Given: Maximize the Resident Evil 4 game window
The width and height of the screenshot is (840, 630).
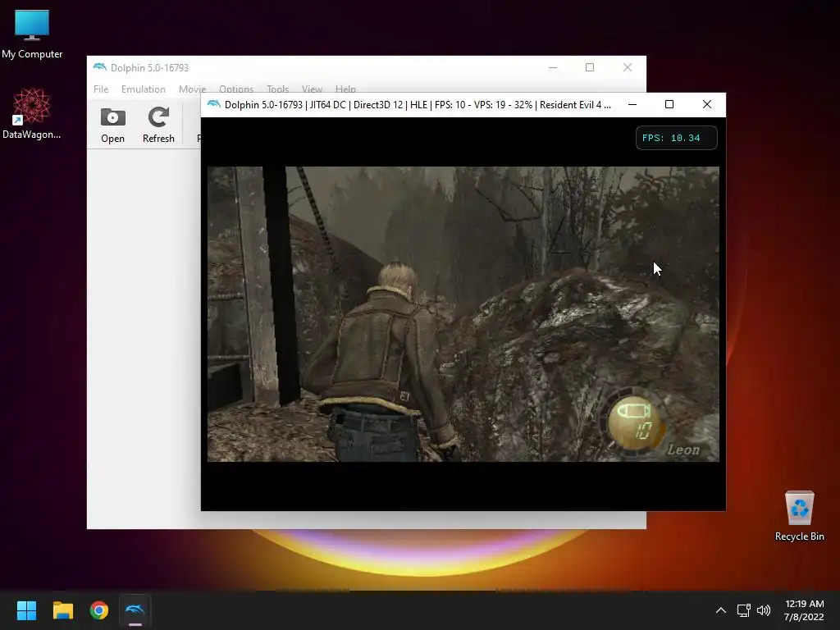Looking at the screenshot, I should click(669, 104).
